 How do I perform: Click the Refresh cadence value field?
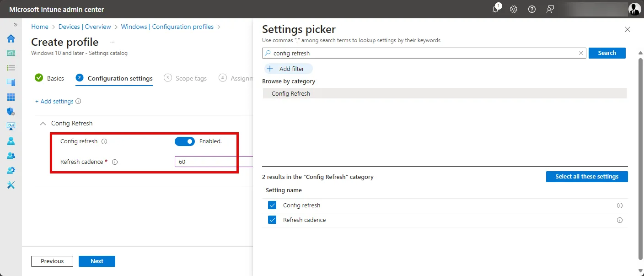(x=214, y=162)
